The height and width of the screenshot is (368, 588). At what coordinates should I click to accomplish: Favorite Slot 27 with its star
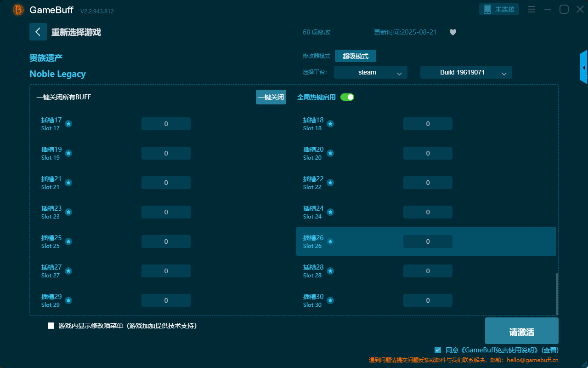point(68,271)
